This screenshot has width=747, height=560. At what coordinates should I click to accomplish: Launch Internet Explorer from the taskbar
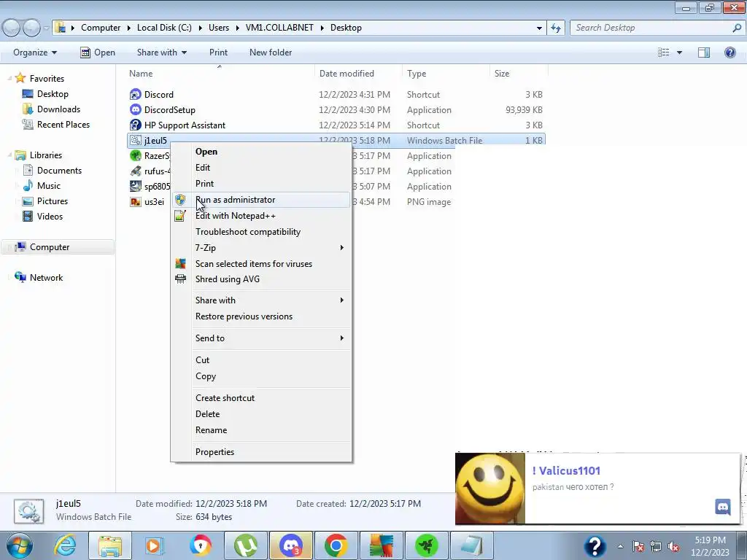click(x=65, y=545)
